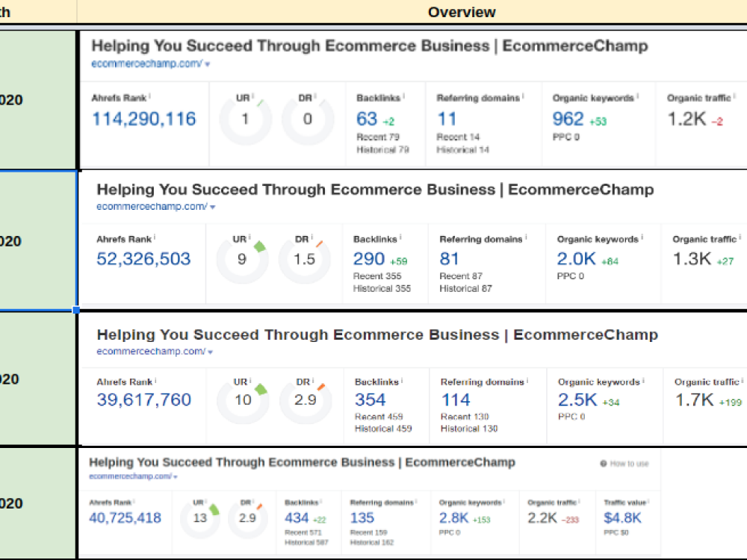Select the Overview column header cell
The image size is (747, 560).
[462, 12]
